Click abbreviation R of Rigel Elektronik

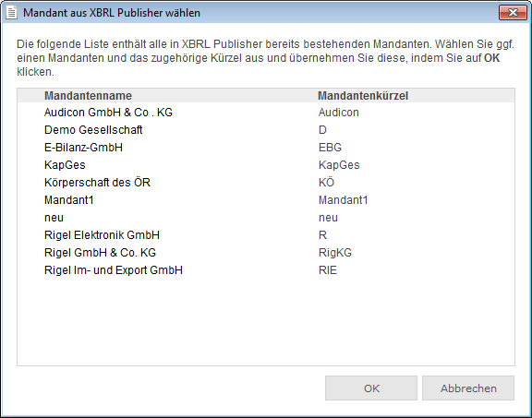322,235
